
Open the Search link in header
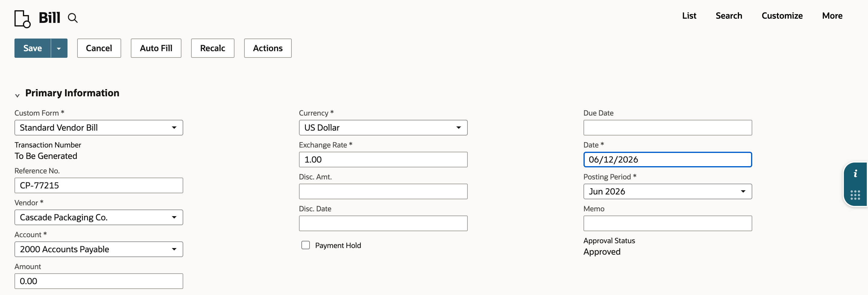pos(728,16)
